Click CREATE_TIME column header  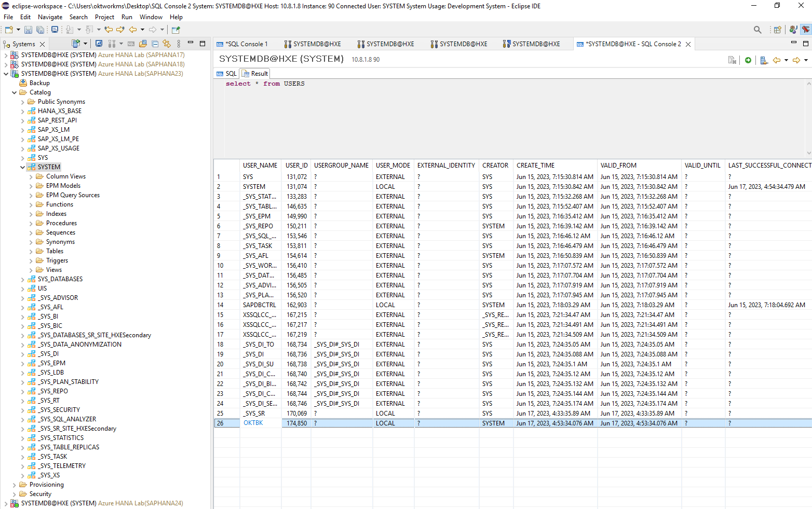535,166
